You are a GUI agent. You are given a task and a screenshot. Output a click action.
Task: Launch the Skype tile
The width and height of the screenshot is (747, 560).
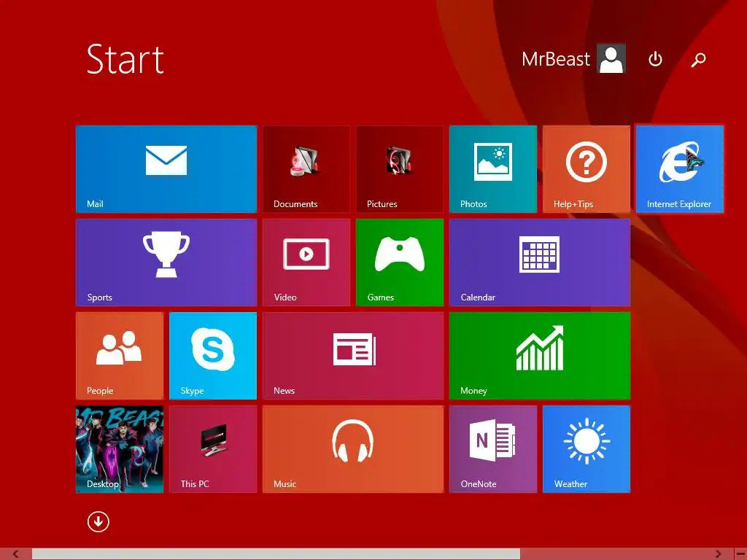point(213,356)
